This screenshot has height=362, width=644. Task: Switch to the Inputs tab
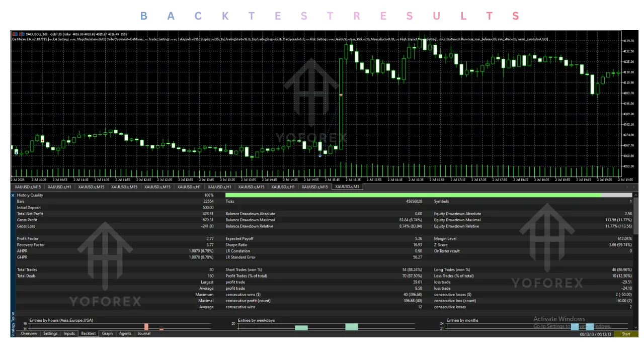pyautogui.click(x=69, y=333)
